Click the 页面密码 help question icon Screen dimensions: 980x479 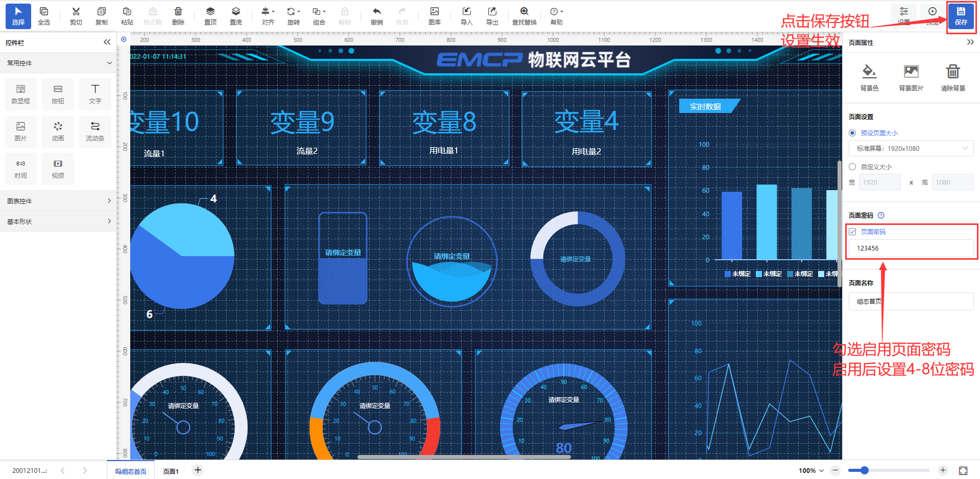coord(881,215)
